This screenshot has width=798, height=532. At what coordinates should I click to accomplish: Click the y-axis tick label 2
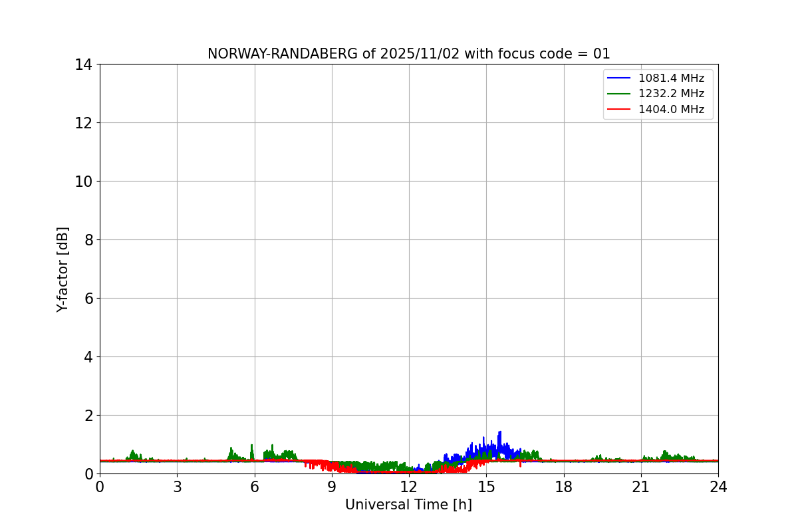(88, 416)
